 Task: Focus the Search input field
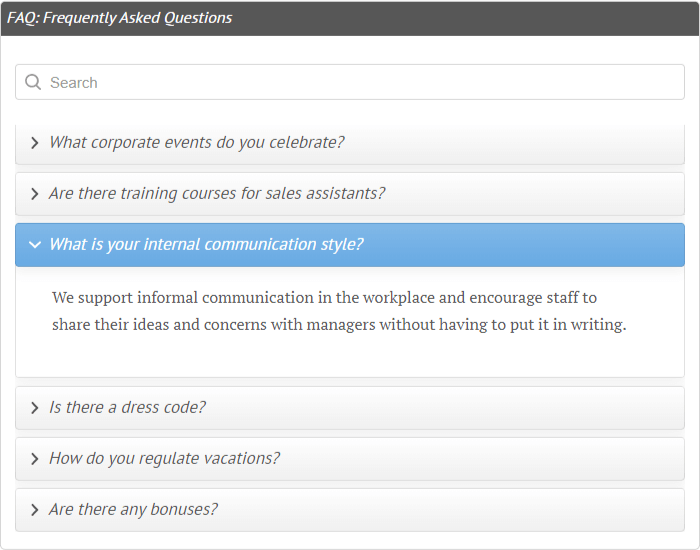tap(350, 82)
